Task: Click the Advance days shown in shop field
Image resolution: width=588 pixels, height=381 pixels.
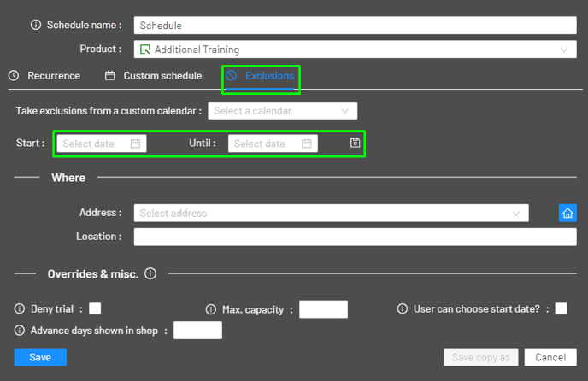Action: (x=197, y=331)
